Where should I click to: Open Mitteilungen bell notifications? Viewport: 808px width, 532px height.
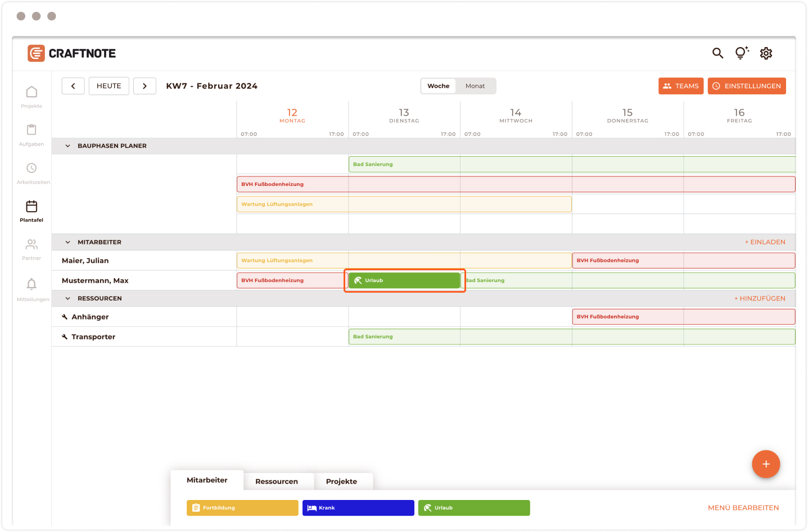tap(31, 288)
